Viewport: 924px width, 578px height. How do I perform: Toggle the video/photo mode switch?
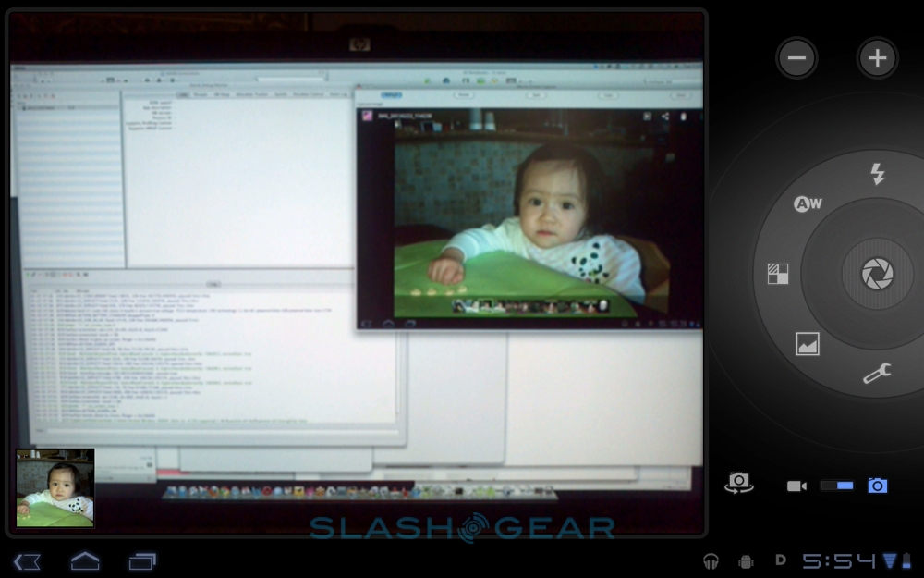click(836, 486)
